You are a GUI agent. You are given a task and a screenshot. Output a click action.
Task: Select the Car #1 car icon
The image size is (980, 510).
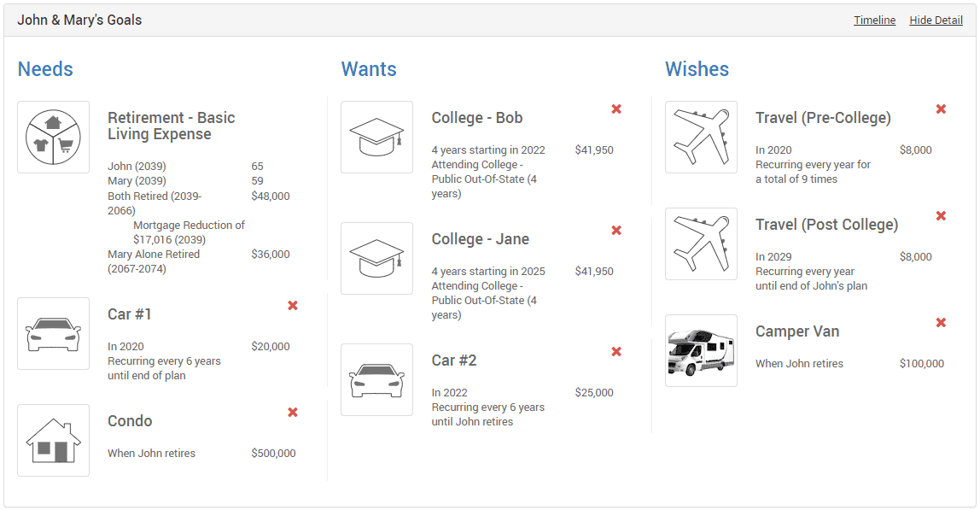(x=53, y=333)
